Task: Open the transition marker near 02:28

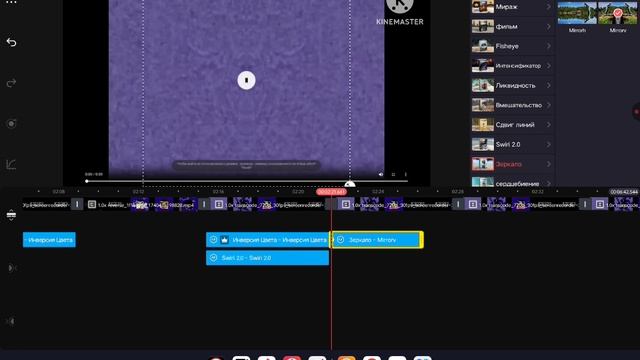Action: pos(458,204)
